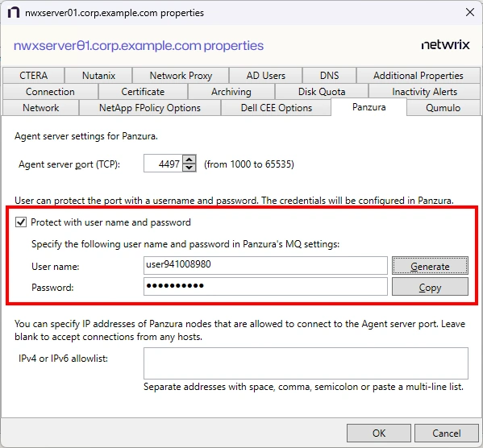Go to the AD Users tab
Viewport: 483px width, 448px height.
point(265,76)
